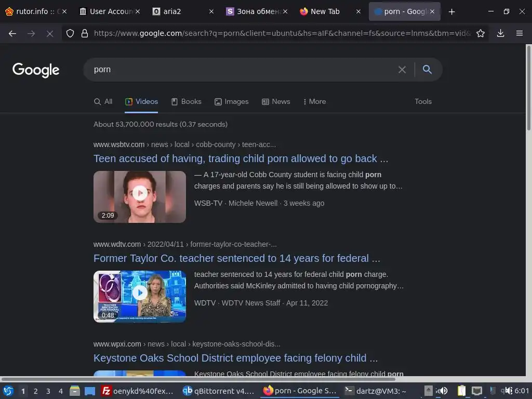Image resolution: width=532 pixels, height=399 pixels.
Task: Submit the search with the magnifier icon
Action: tap(427, 70)
